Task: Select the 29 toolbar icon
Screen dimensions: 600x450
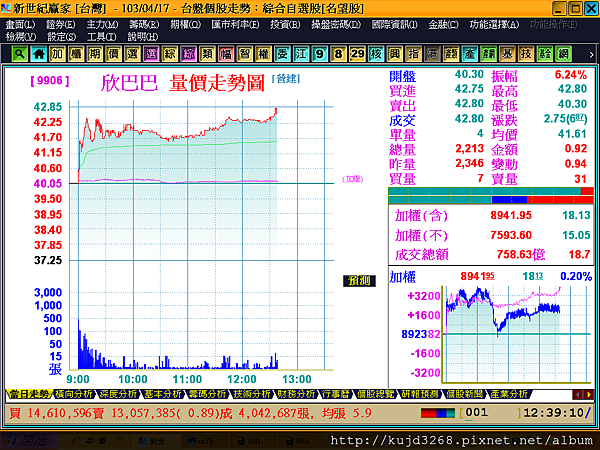Action: tap(357, 54)
